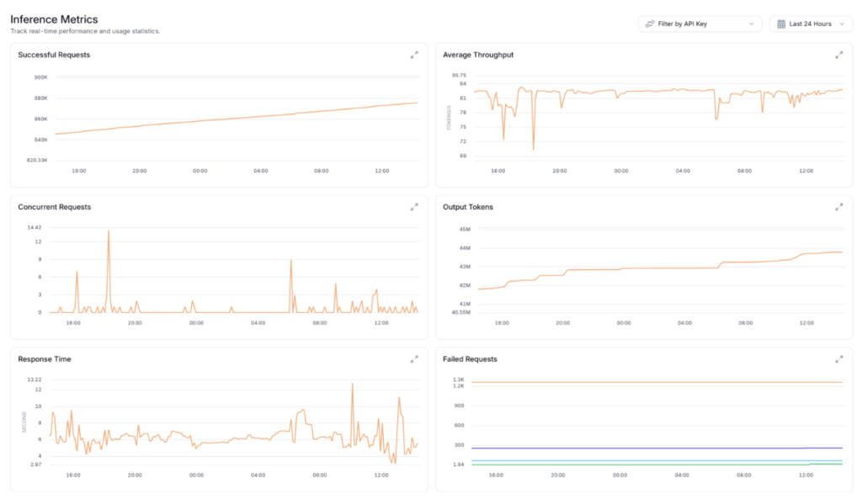
Task: Click the 12:00 label on Response Time axis
Action: coord(380,475)
